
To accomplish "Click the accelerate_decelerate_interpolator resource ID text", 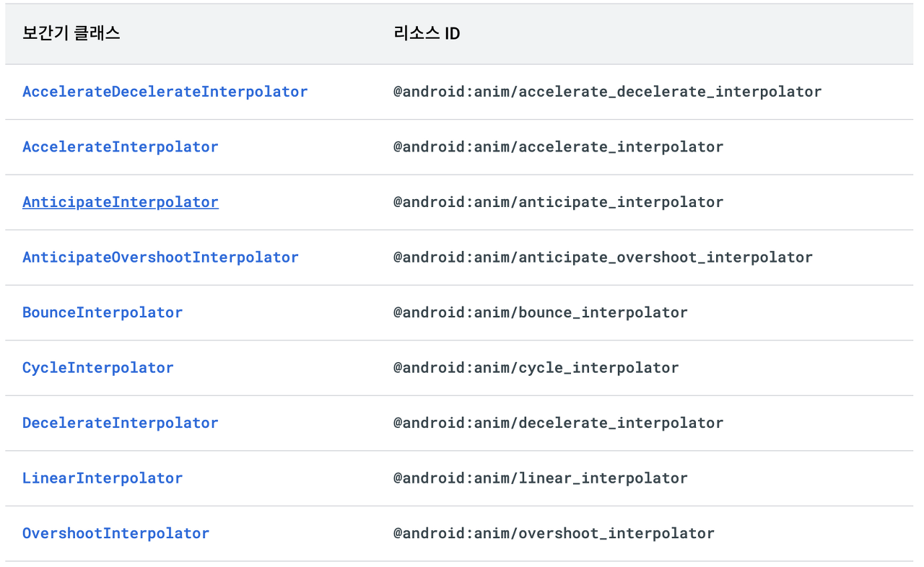I will 607,92.
